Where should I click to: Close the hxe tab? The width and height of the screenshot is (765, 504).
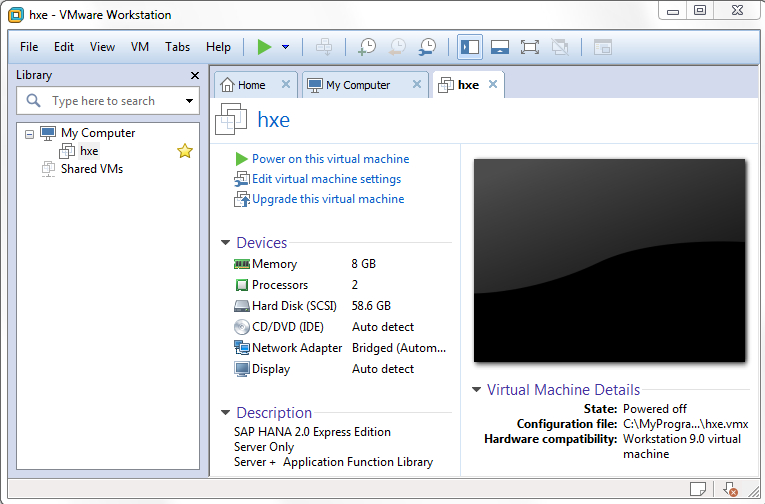[493, 84]
